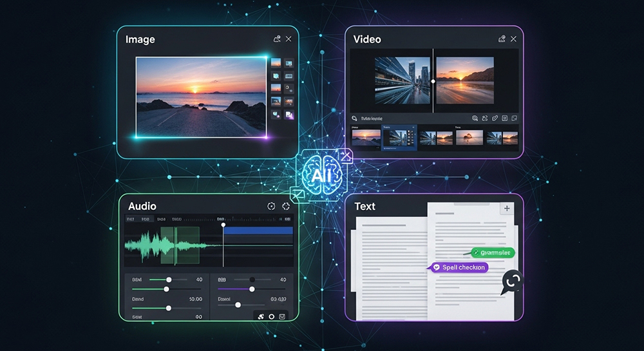
Task: Click the Video comparison divider handle
Action: 433,81
